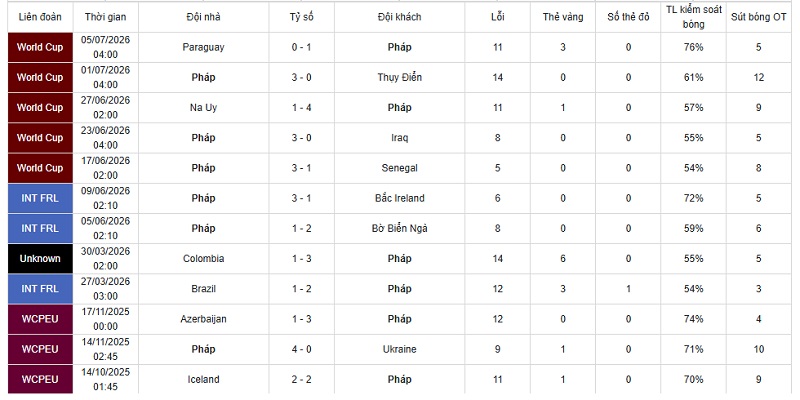Viewport: 800px width, 400px height.
Task: Click the Thẻ vàng column header
Action: click(x=563, y=17)
